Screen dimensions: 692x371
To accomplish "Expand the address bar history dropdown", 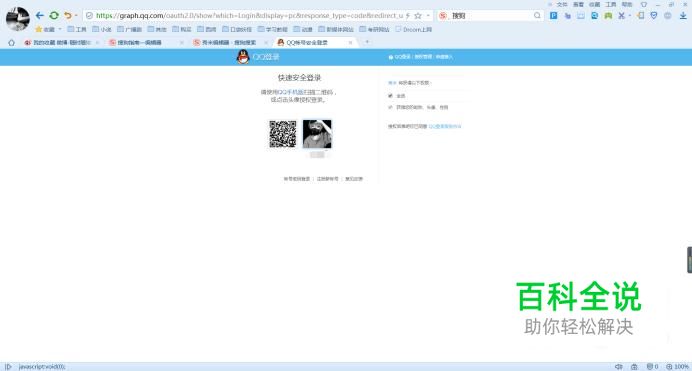I will point(428,15).
